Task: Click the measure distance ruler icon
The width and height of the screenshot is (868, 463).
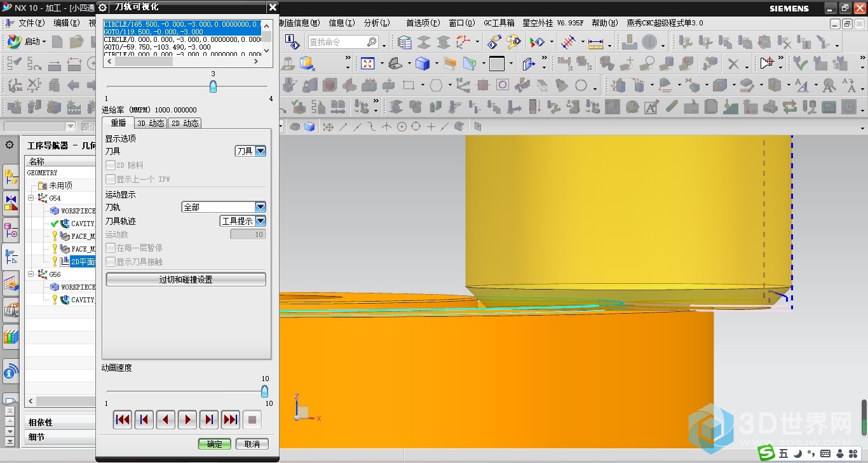Action: (595, 43)
